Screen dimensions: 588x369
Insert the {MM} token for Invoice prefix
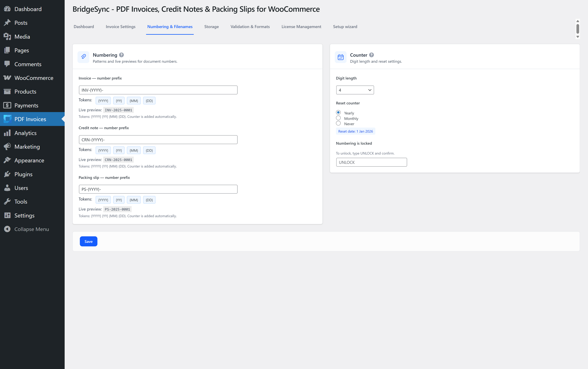coord(134,101)
